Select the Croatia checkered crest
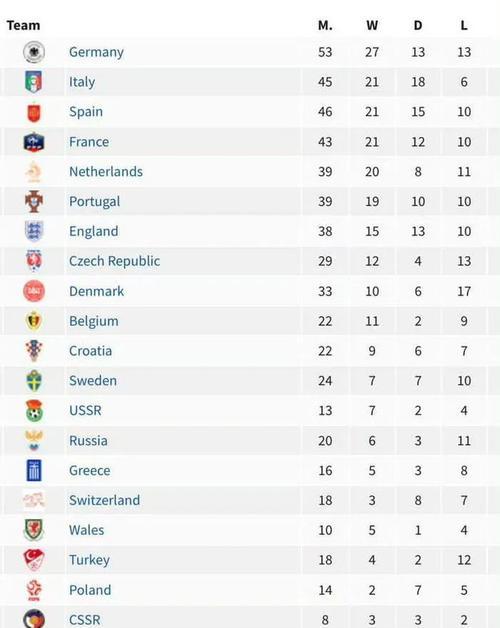The height and width of the screenshot is (628, 500). click(x=34, y=351)
